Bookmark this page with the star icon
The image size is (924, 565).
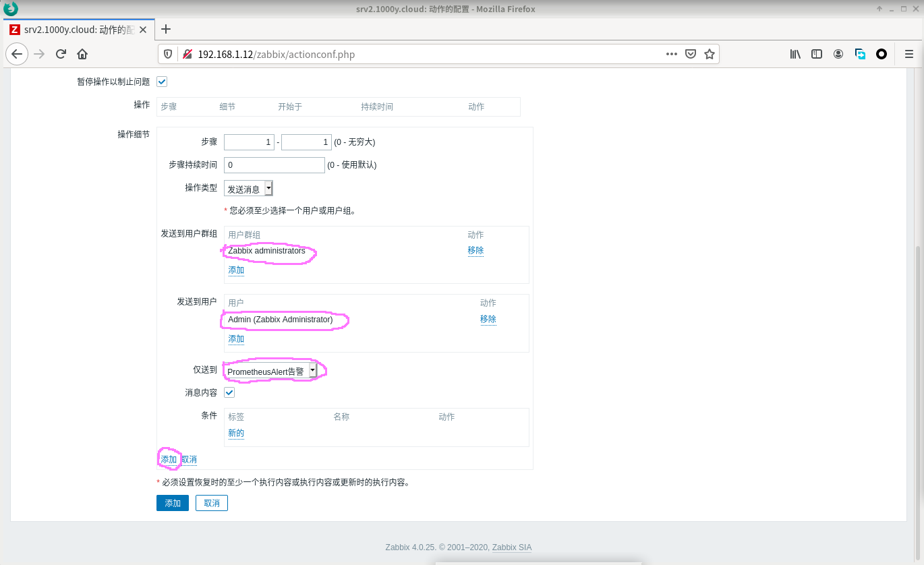pos(709,54)
